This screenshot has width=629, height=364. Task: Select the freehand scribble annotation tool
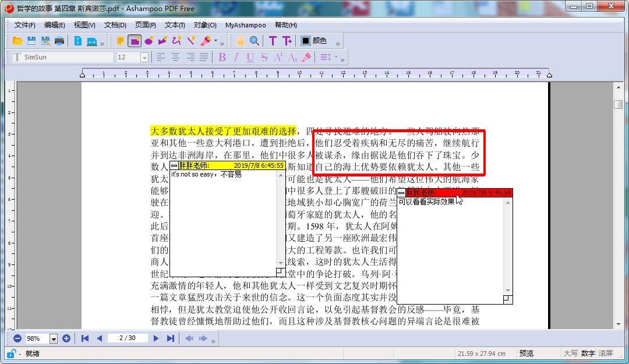[x=176, y=41]
